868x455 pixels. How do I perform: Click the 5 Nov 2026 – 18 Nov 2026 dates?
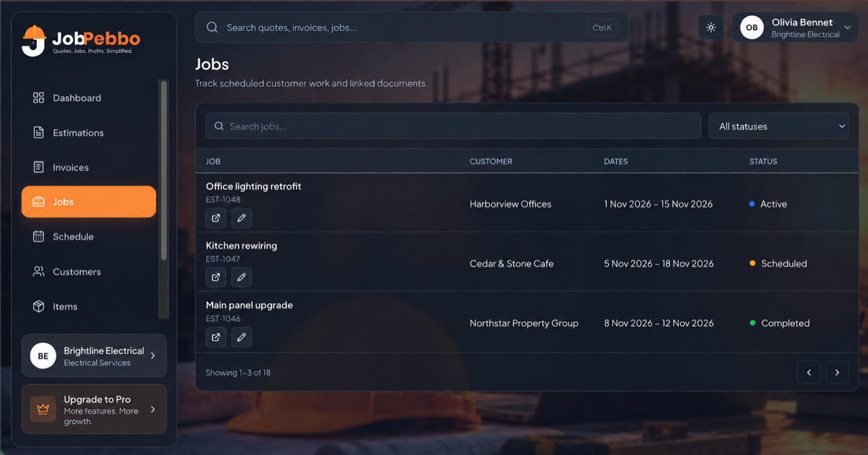point(659,263)
